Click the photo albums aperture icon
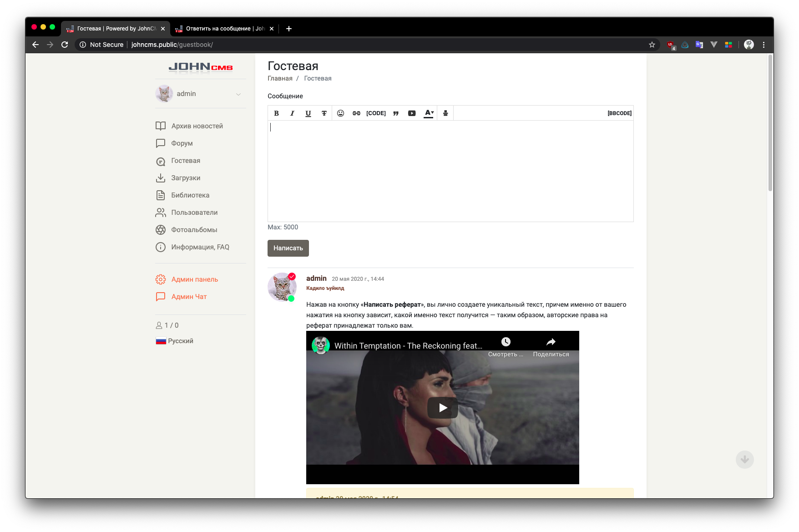799x532 pixels. 161,230
